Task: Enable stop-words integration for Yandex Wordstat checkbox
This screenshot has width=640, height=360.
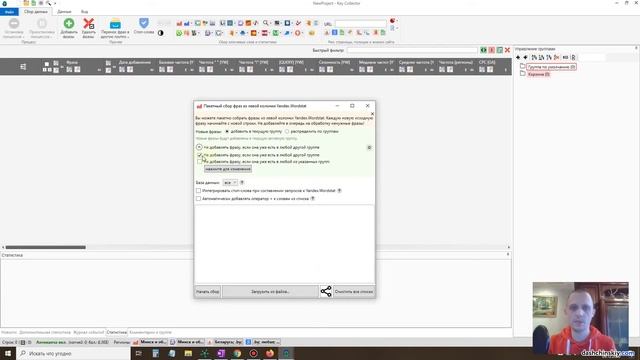Action: point(198,191)
